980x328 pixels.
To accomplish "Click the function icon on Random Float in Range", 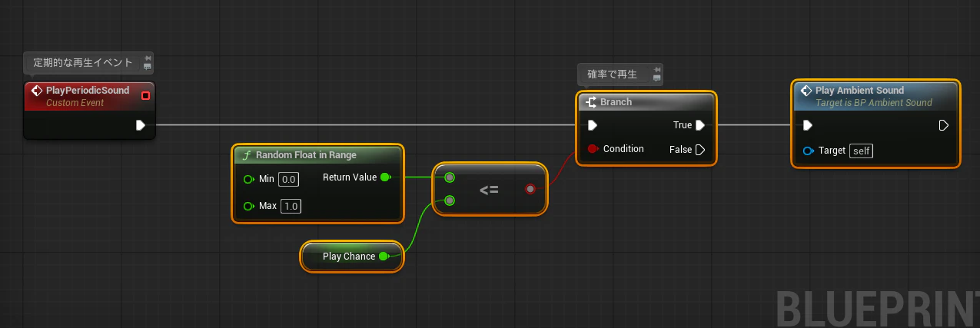I will [246, 155].
